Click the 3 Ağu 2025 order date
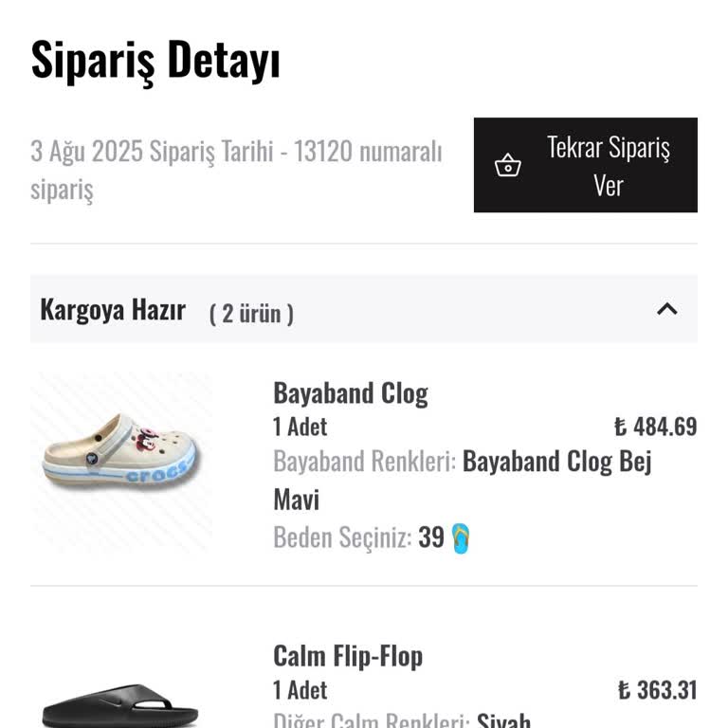Viewport: 728px width, 728px height. (86, 152)
